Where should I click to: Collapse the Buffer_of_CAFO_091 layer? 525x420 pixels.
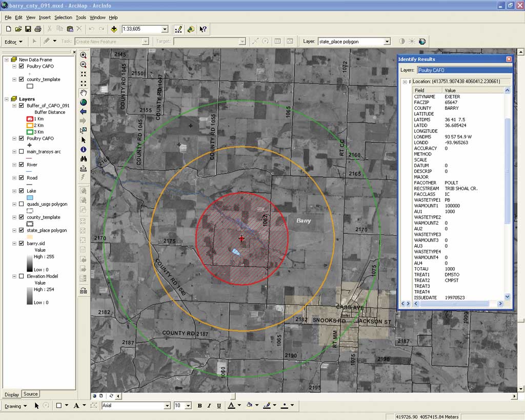click(x=14, y=106)
